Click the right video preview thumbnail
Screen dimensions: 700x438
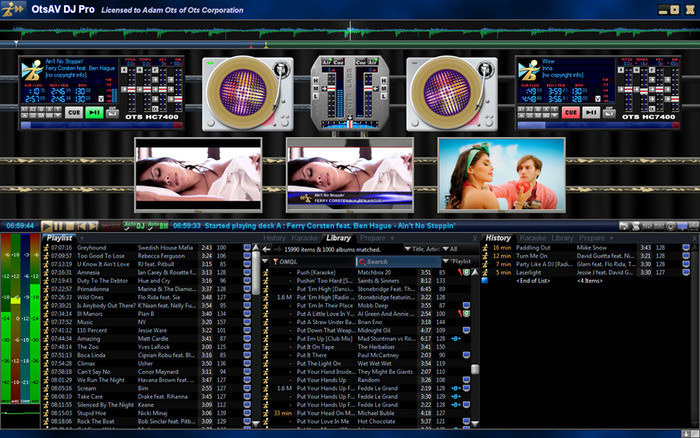pyautogui.click(x=501, y=175)
